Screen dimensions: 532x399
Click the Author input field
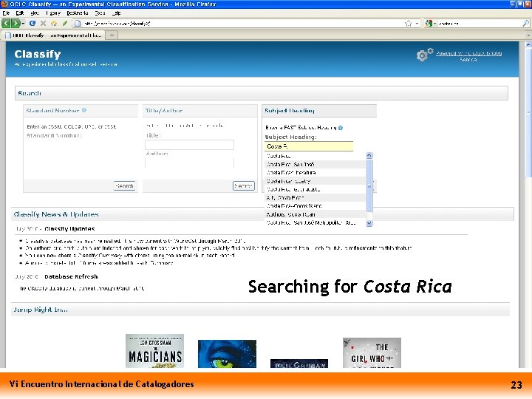(189, 163)
